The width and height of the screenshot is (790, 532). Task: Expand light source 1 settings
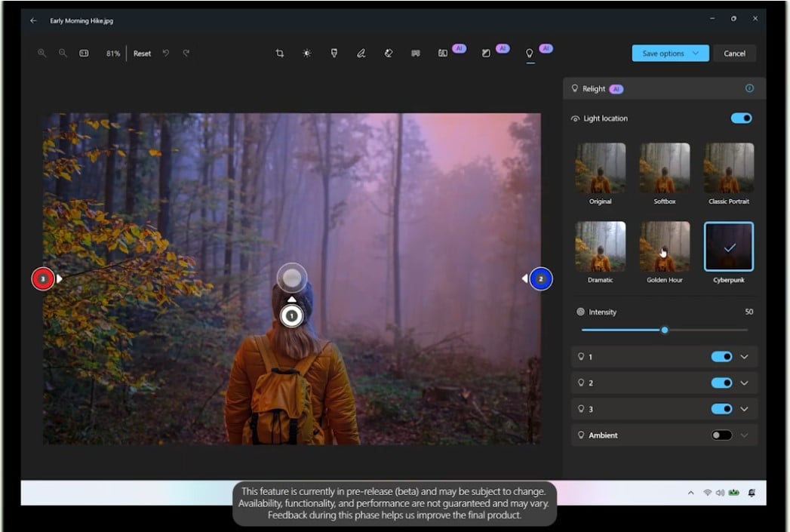tap(745, 356)
